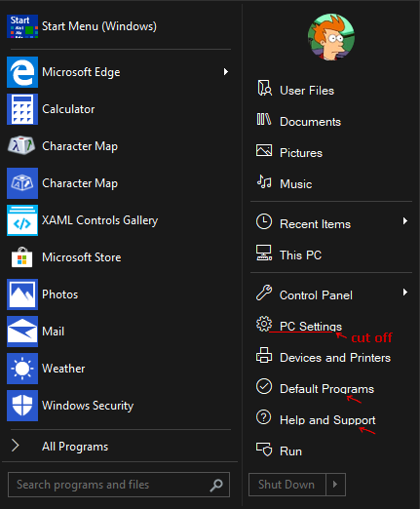Click the Recent Items clock icon
Viewport: 420px width, 509px height.
click(x=264, y=221)
